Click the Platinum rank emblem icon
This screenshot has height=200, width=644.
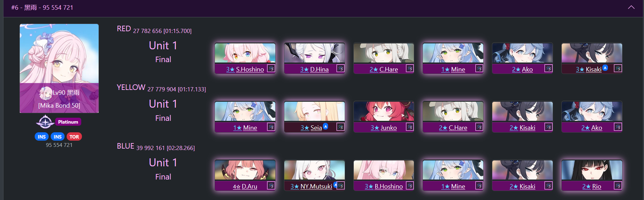coord(45,122)
